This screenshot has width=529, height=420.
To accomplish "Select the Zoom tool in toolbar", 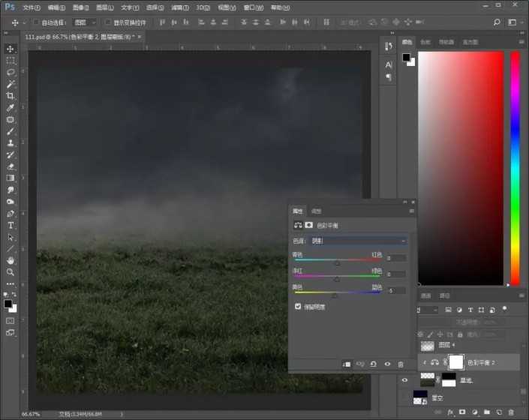I will point(11,271).
